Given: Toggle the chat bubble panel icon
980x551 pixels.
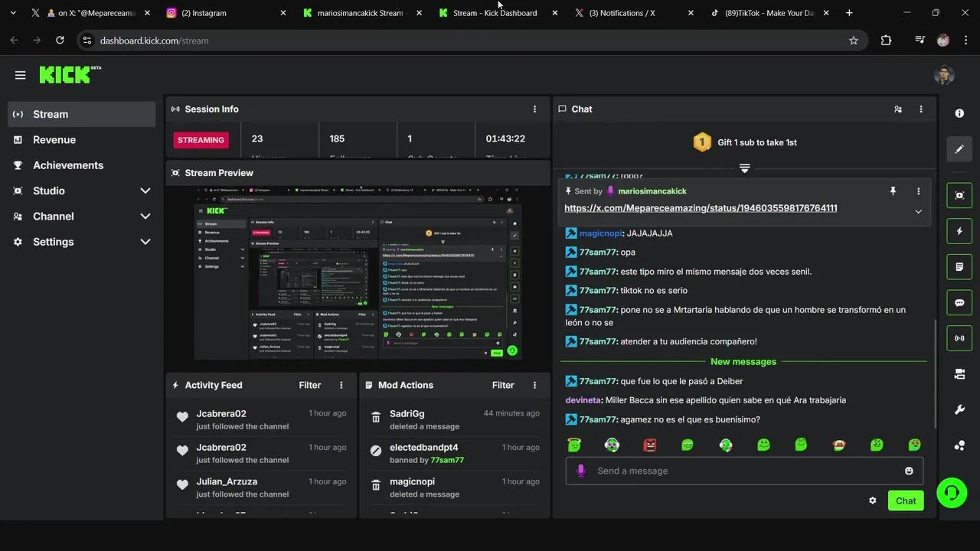Looking at the screenshot, I should pyautogui.click(x=959, y=302).
